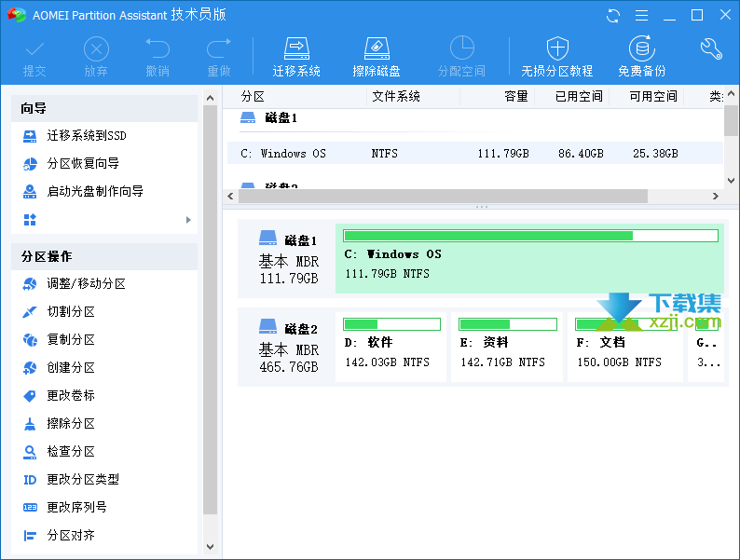The height and width of the screenshot is (560, 740).
Task: Choose 更改序列号 serial number option
Action: click(x=77, y=508)
